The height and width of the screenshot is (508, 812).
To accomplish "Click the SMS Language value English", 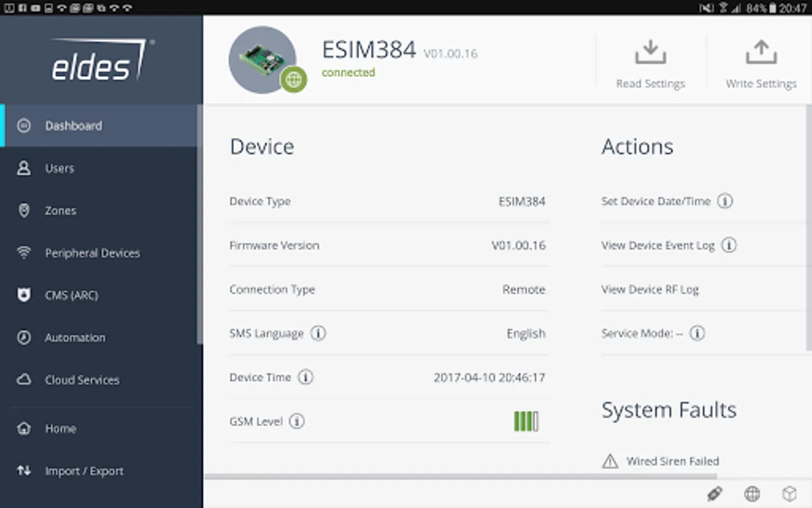I will pyautogui.click(x=526, y=333).
